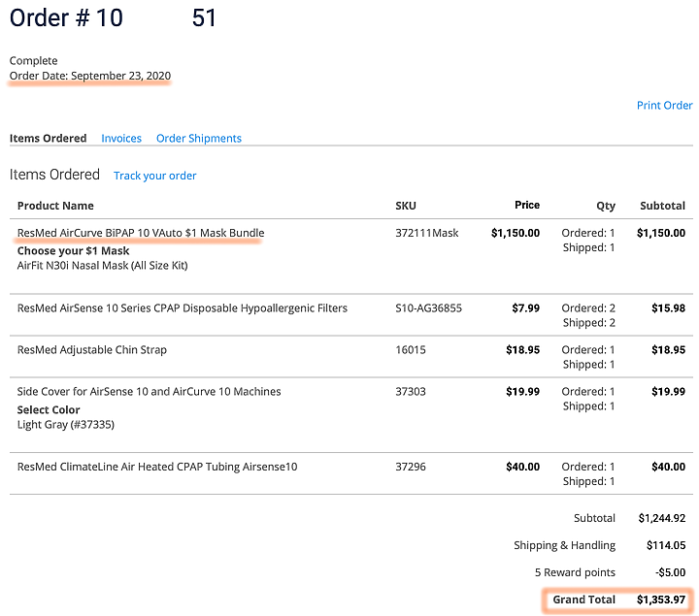Click the Ordered: 2 quantity text
This screenshot has height=616, width=699.
click(588, 308)
